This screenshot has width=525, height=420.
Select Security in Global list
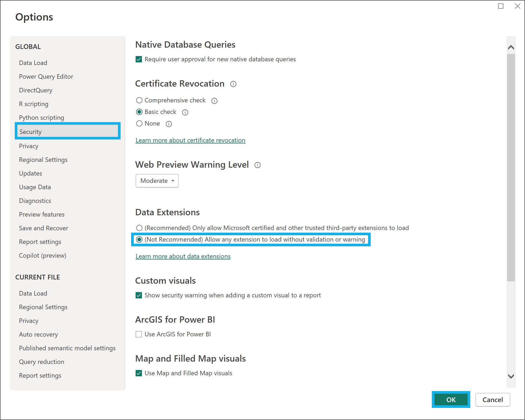point(68,131)
